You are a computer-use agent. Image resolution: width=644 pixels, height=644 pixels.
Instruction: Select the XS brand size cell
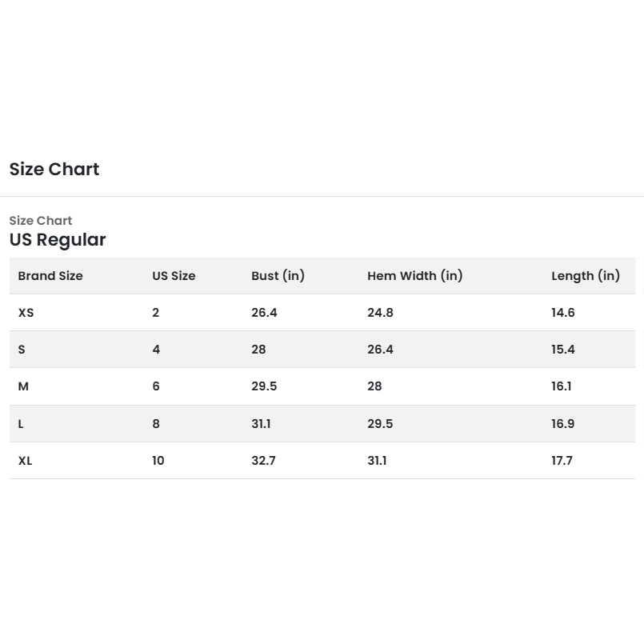26,313
